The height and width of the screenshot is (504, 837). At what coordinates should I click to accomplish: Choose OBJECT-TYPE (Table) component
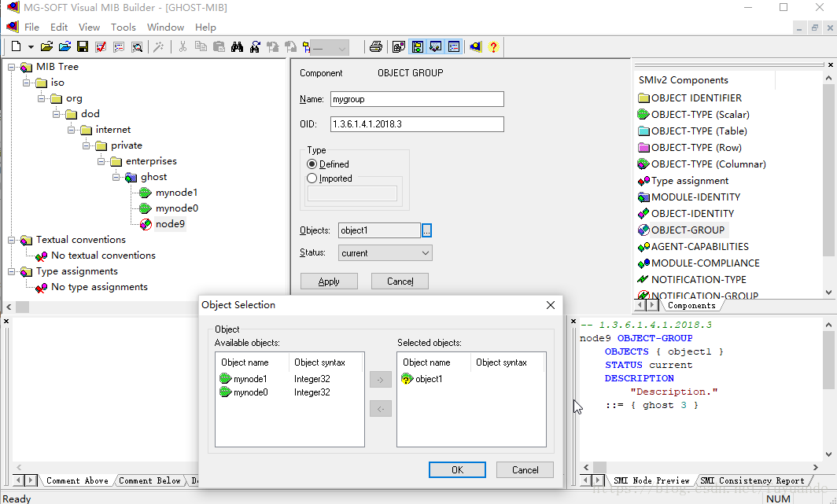699,131
